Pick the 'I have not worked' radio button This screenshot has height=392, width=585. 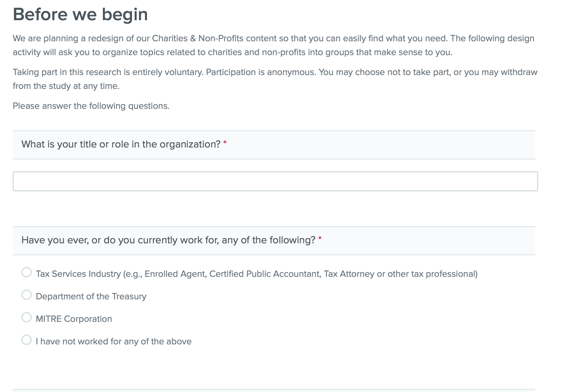(x=27, y=340)
